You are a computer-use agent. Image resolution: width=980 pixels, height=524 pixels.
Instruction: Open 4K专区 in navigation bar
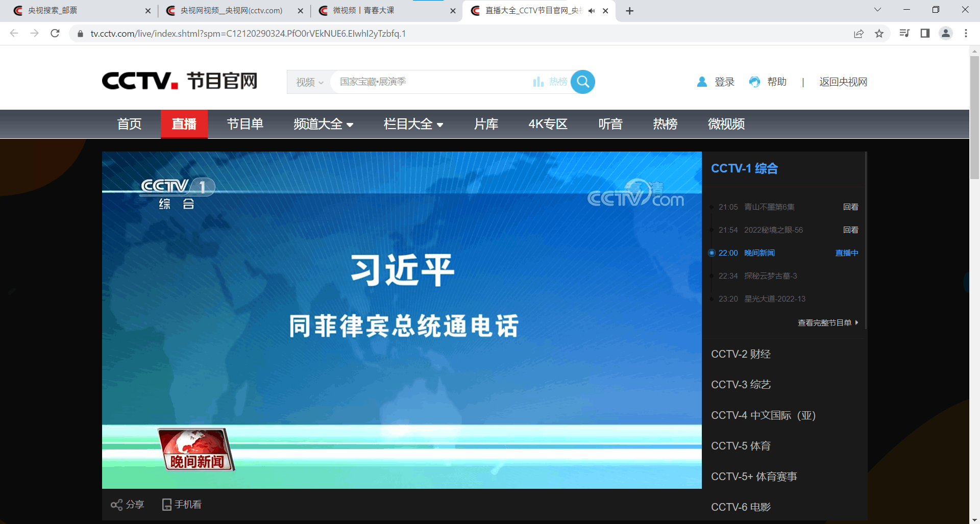click(548, 124)
